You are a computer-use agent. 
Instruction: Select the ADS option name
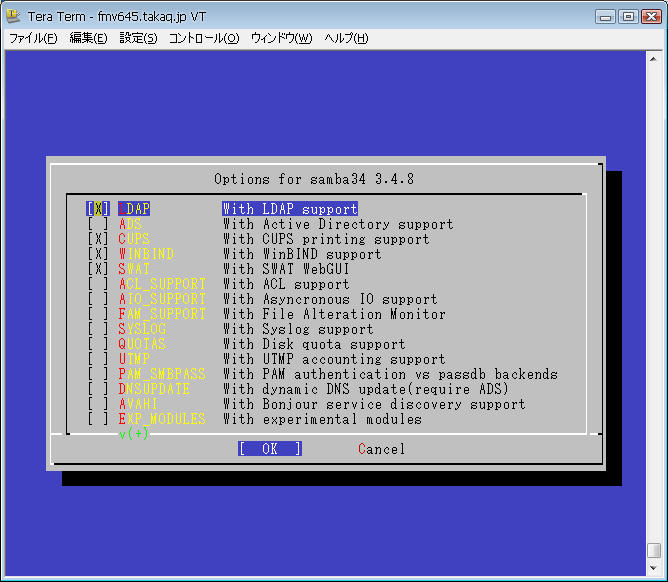(130, 224)
